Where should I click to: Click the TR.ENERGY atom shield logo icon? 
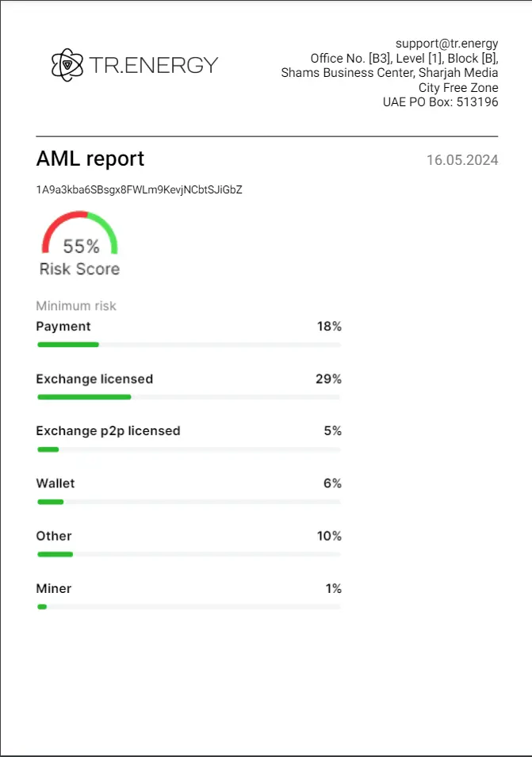click(67, 65)
